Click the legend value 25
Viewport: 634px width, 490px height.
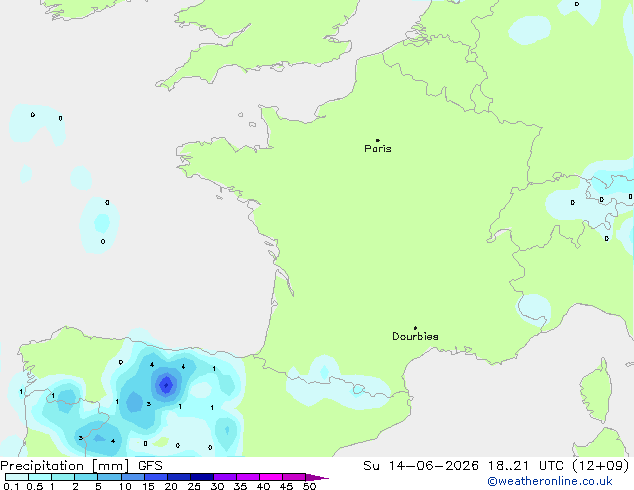click(194, 486)
